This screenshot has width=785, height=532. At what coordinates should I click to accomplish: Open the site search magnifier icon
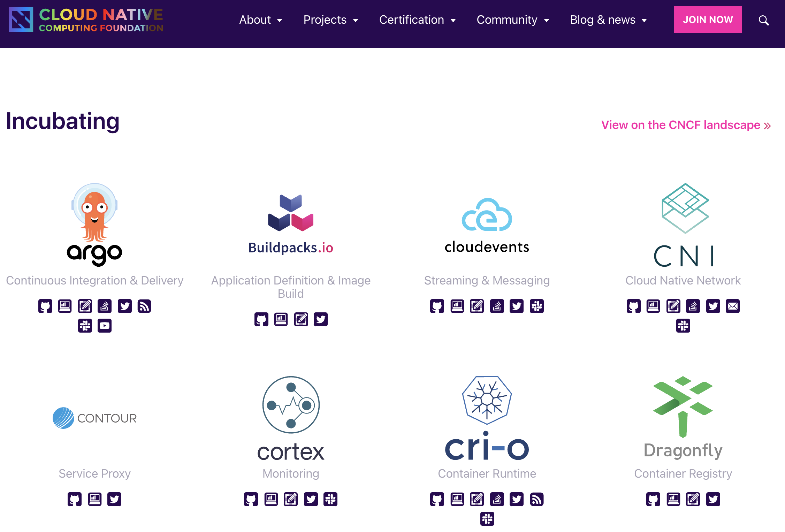click(x=764, y=20)
